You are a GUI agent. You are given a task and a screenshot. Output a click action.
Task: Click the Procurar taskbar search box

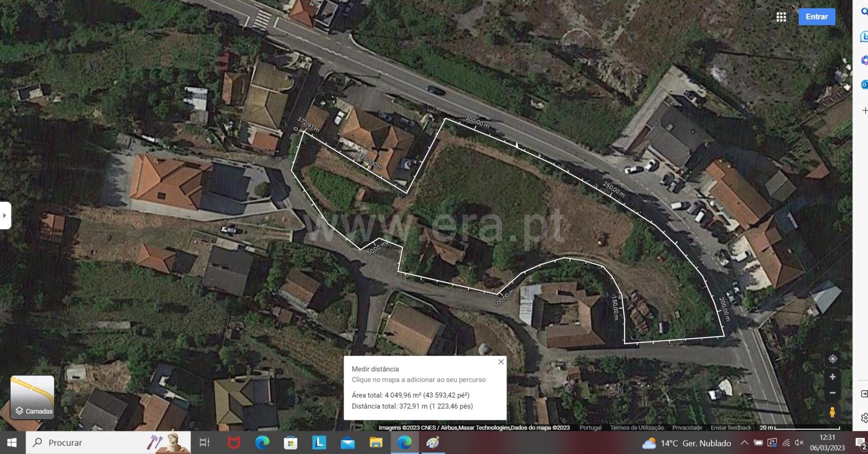point(108,443)
